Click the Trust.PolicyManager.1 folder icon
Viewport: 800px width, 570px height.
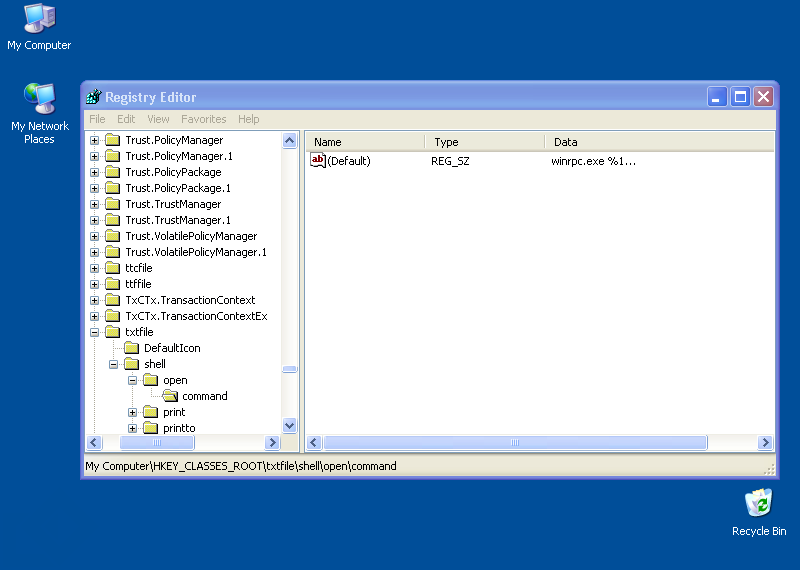[x=112, y=156]
